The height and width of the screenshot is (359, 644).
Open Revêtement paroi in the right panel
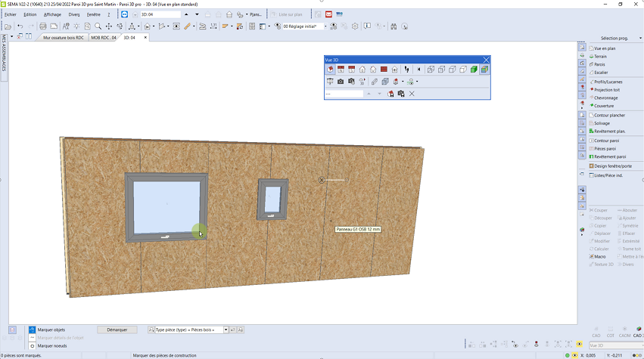pos(610,156)
